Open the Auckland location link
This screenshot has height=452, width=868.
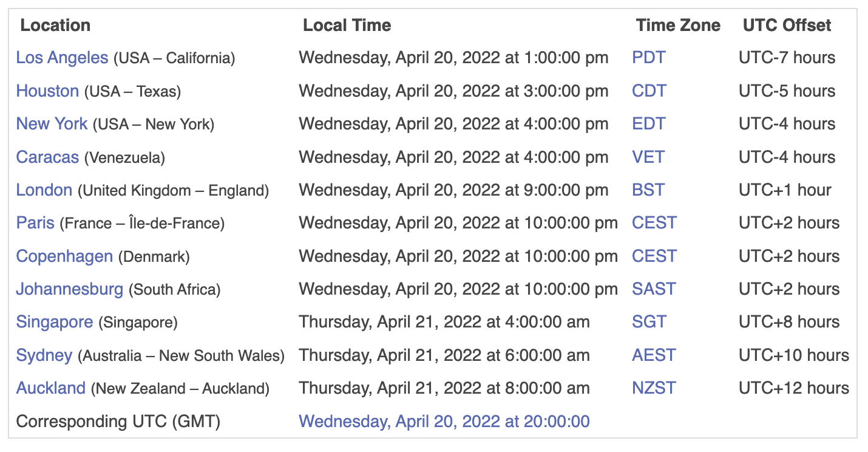[51, 388]
